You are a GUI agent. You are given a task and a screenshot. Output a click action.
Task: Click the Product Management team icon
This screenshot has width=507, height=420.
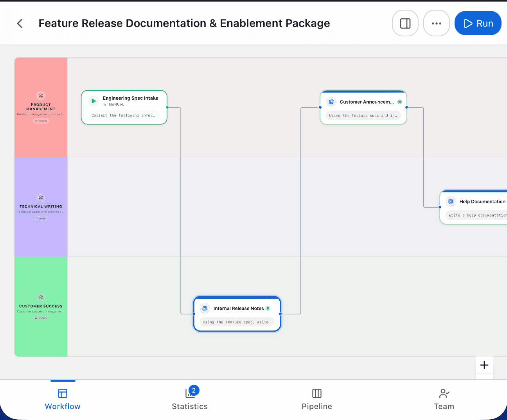click(41, 95)
